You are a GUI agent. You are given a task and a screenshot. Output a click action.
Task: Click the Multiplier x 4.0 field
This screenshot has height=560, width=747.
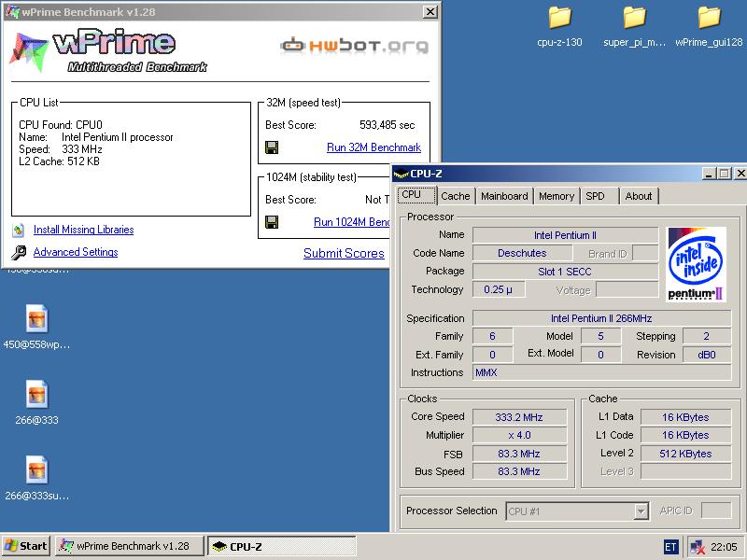(x=519, y=435)
